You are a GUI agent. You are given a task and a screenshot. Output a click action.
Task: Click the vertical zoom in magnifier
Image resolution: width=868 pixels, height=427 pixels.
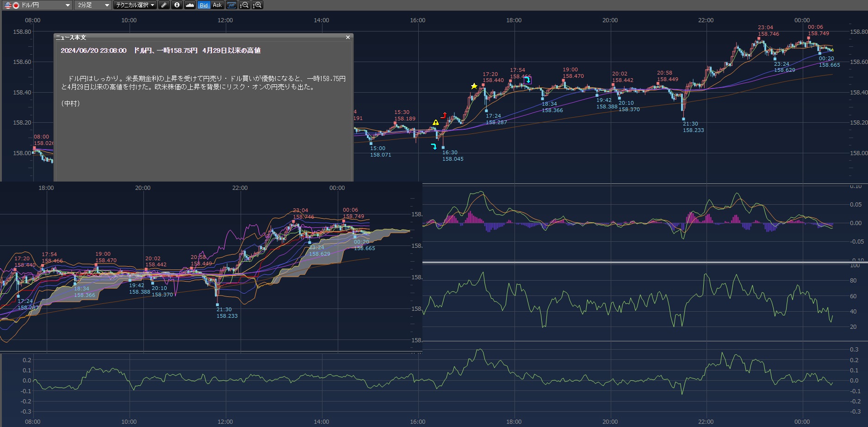257,5
